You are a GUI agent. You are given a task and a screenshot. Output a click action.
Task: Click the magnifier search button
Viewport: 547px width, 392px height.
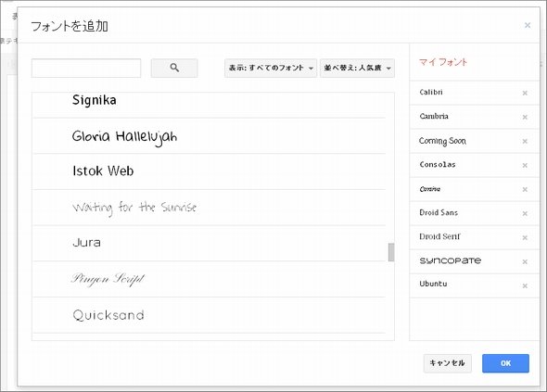tap(174, 68)
